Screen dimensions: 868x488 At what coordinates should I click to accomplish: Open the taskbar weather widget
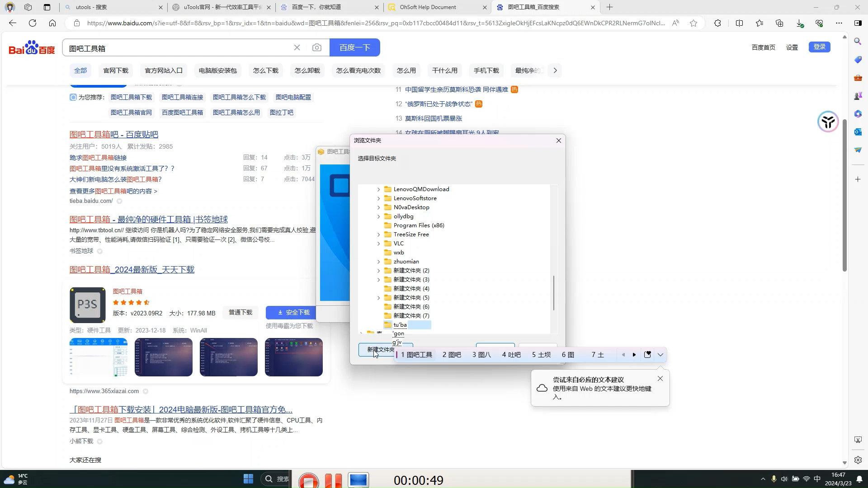pos(16,479)
